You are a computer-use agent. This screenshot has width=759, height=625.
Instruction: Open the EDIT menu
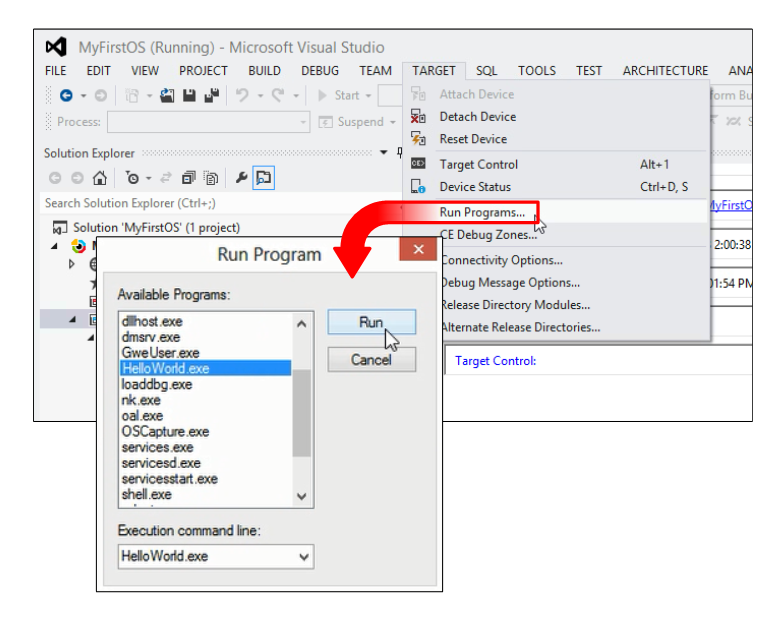98,71
